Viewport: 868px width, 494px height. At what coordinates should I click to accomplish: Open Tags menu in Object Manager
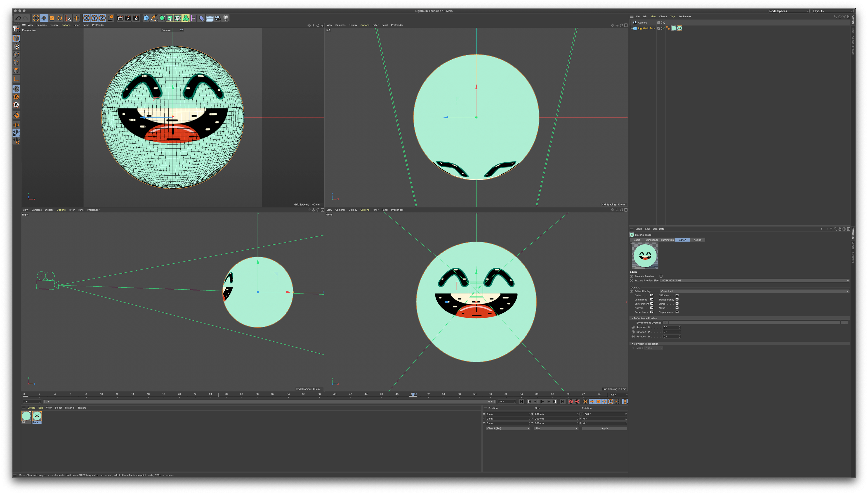coord(673,16)
